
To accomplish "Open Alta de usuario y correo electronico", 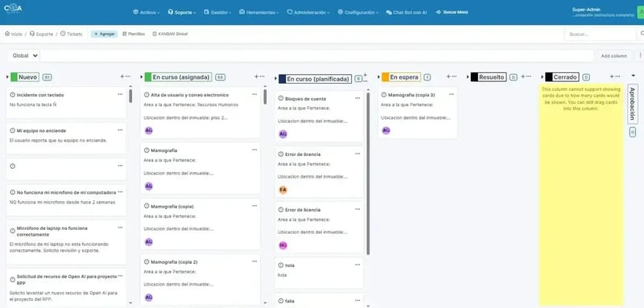I will pos(190,95).
